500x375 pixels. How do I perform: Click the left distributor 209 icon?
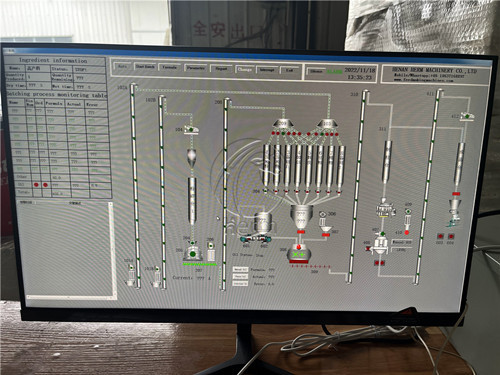pyautogui.click(x=283, y=124)
